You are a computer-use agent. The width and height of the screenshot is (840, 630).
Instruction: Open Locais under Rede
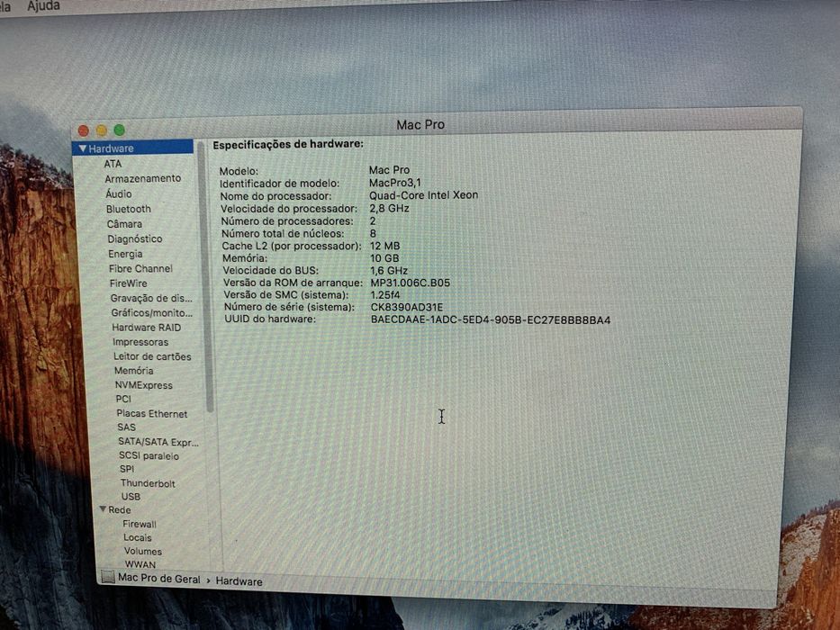coord(138,537)
